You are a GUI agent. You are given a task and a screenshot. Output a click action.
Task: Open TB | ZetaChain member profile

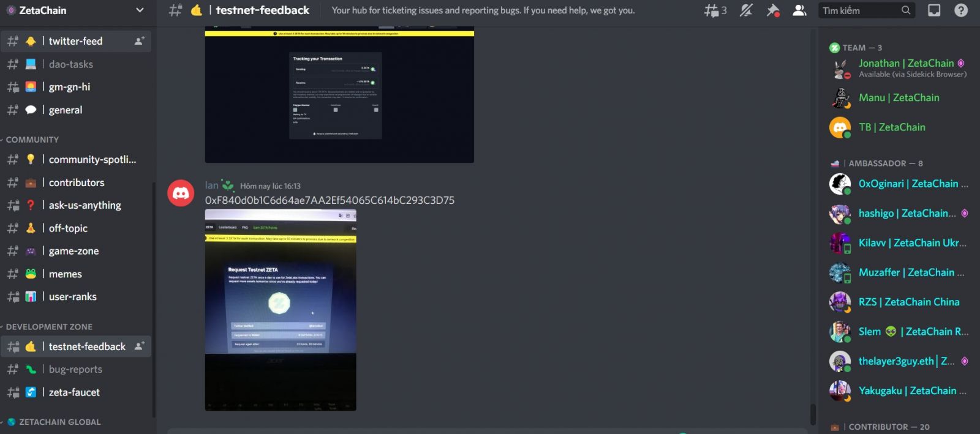click(899, 127)
